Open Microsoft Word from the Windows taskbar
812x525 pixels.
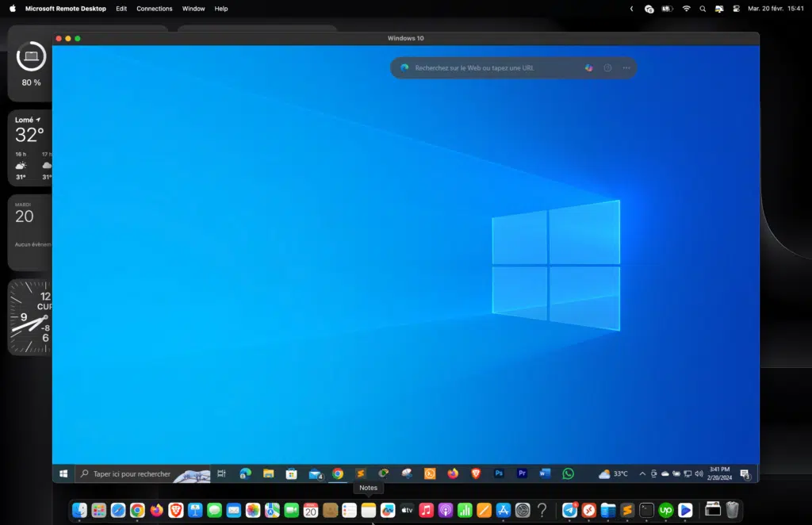(545, 473)
